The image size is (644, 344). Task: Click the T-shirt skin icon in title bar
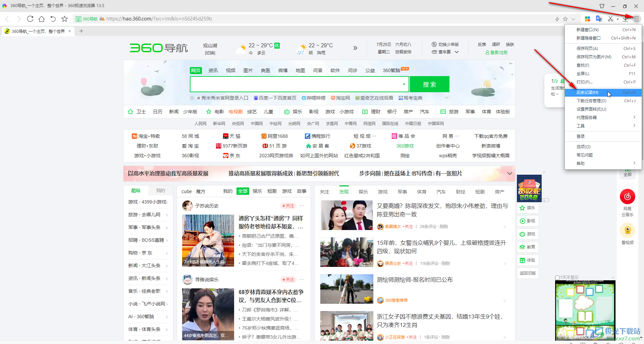pyautogui.click(x=602, y=6)
